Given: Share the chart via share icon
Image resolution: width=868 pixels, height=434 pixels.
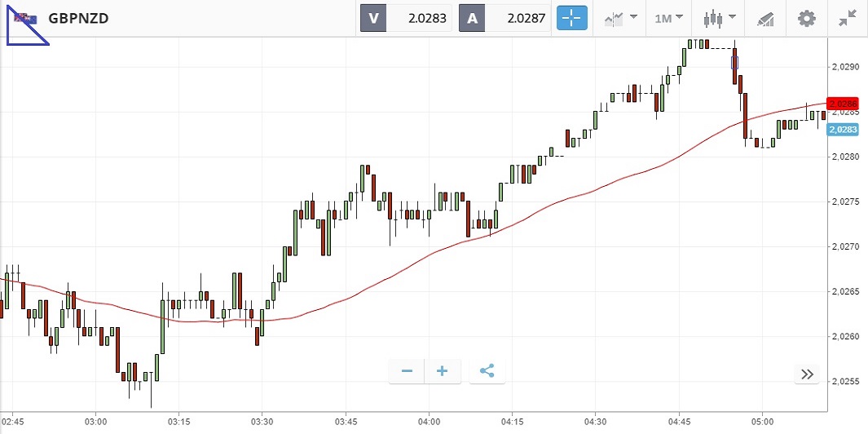Looking at the screenshot, I should [x=487, y=371].
